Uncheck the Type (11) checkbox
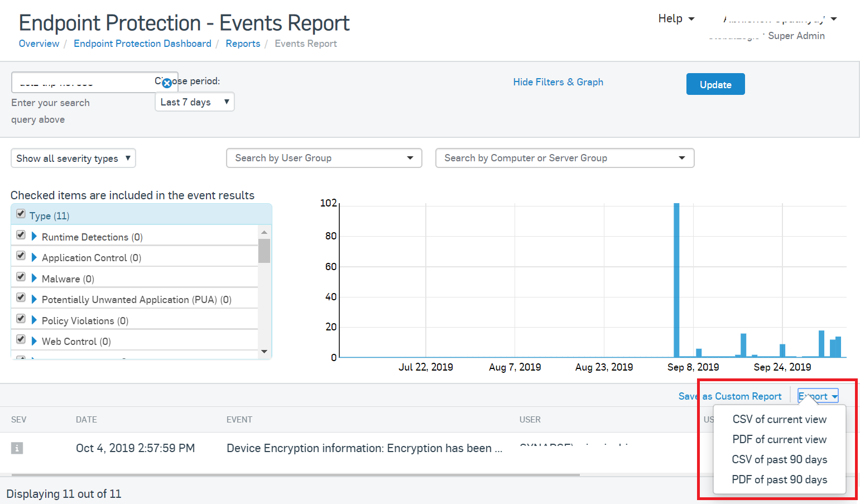Screen dimensions: 860x504 tap(21, 214)
